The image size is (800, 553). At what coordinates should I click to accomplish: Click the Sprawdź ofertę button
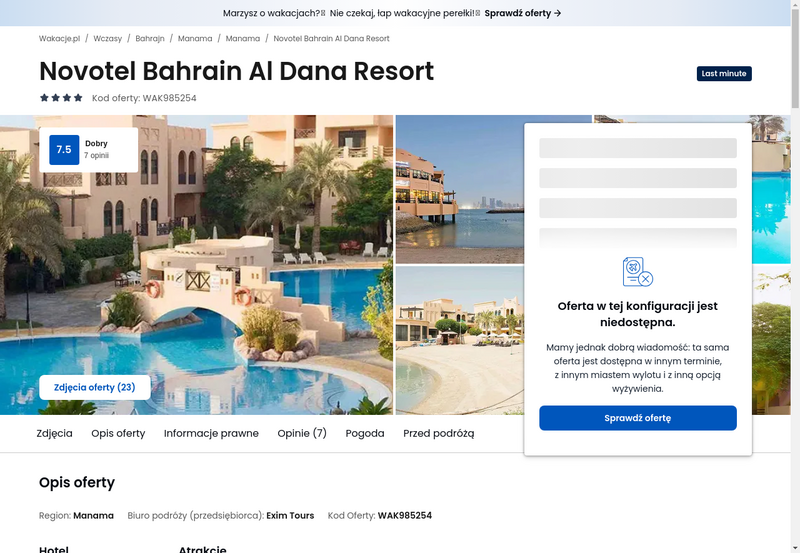[638, 418]
